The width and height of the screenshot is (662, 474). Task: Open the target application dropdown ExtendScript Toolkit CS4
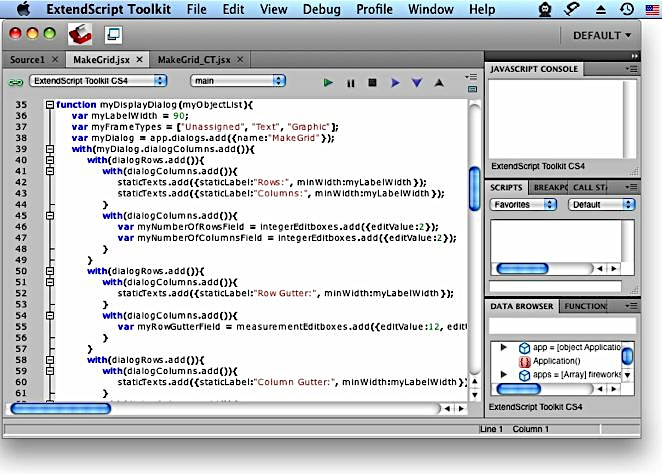click(x=98, y=81)
